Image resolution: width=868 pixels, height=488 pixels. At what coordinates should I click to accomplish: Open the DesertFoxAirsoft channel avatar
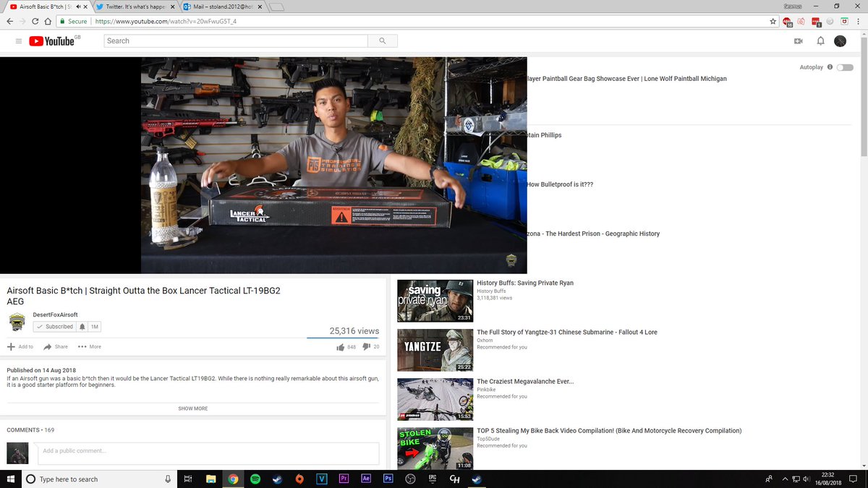17,322
